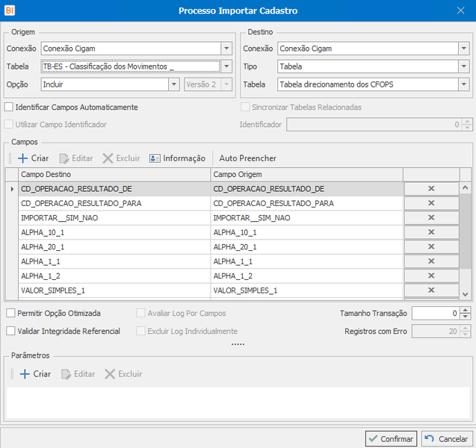Confirm the import process
Image resolution: width=476 pixels, height=448 pixels.
click(x=391, y=438)
